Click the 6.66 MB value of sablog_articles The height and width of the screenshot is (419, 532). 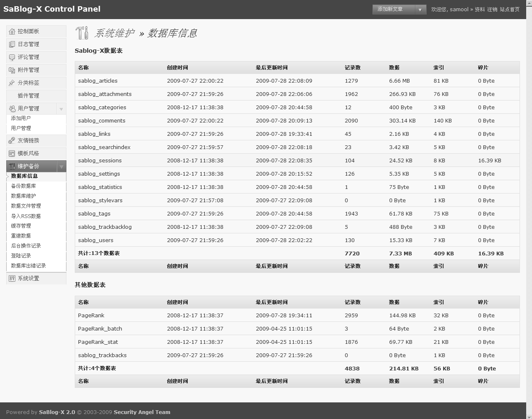tap(400, 81)
